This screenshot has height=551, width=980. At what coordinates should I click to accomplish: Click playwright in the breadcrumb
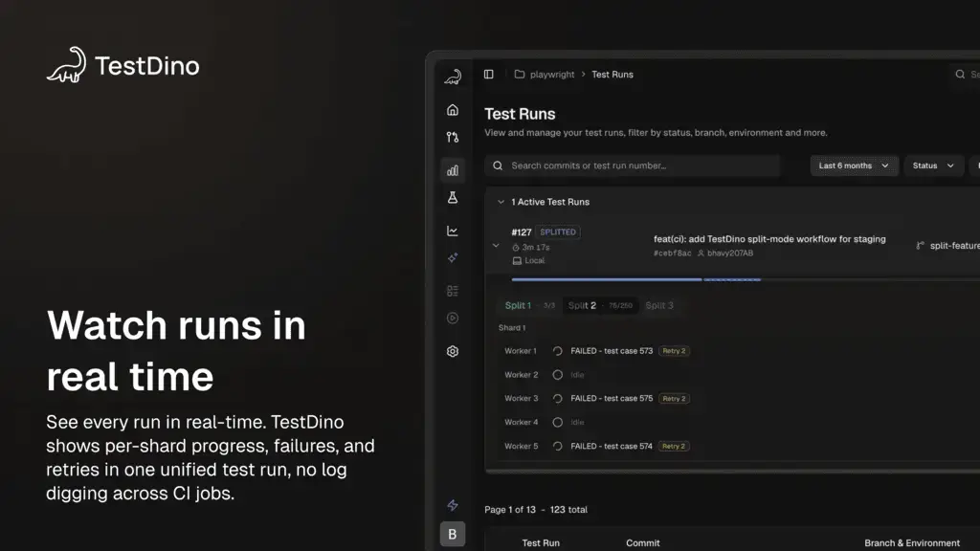[552, 75]
